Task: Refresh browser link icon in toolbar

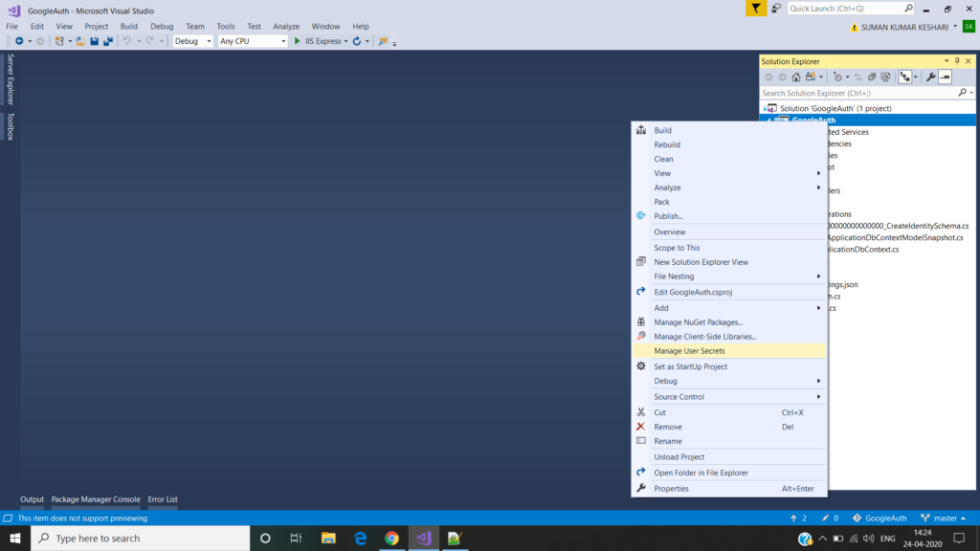Action: (x=357, y=41)
